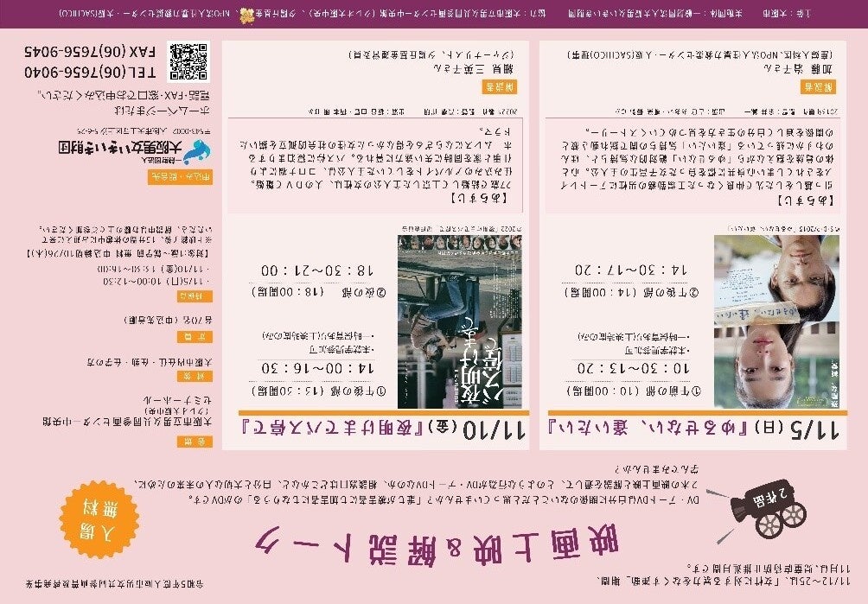Viewport: 868px width, 604px height.
Task: Open the 夜明けまでバス停で movie poster
Action: pyautogui.click(x=459, y=322)
